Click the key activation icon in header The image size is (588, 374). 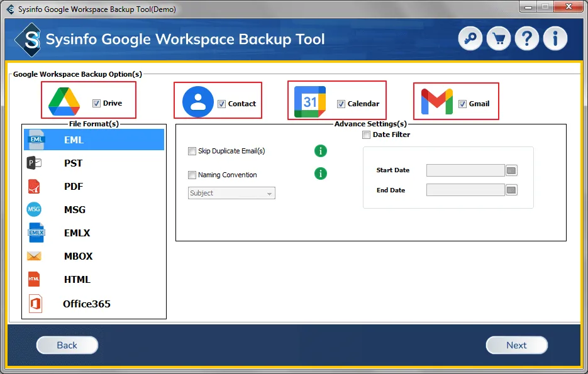coord(470,39)
